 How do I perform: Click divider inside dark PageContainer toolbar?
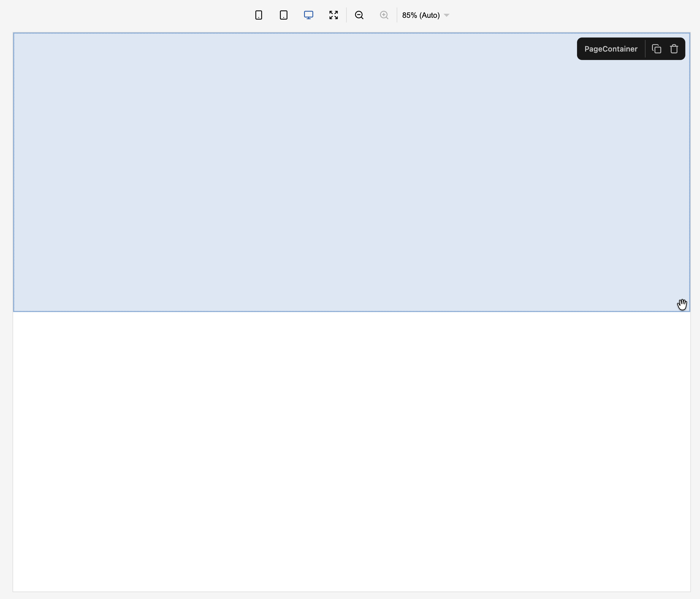[x=645, y=49]
